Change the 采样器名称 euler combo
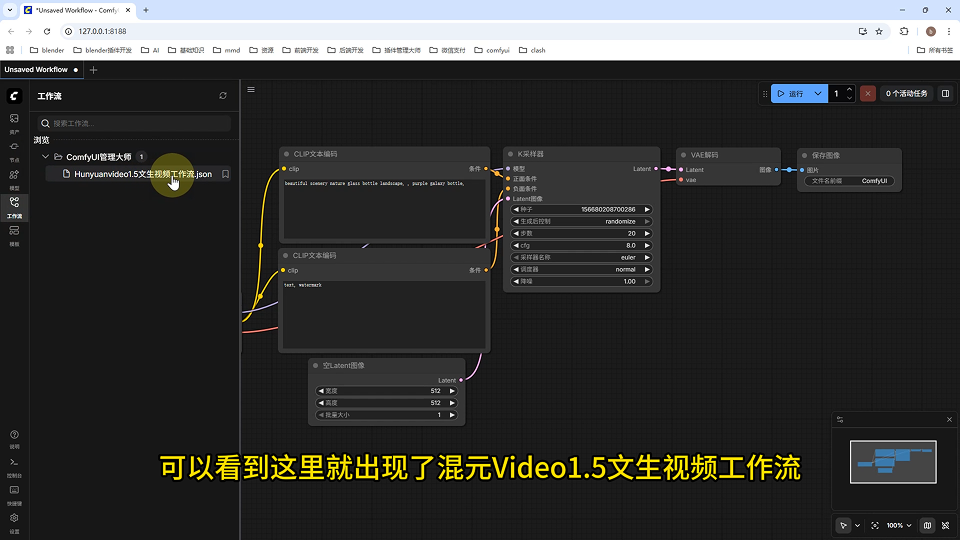960x540 pixels. click(581, 257)
